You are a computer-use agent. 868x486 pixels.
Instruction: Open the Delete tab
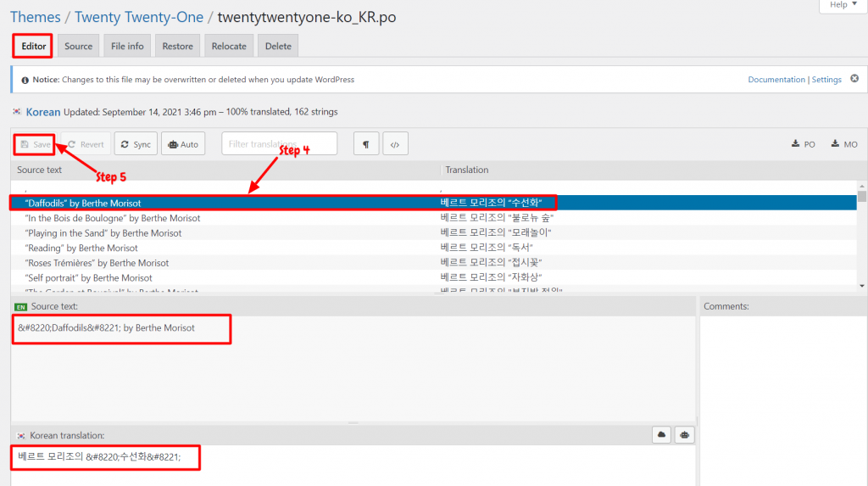(278, 46)
